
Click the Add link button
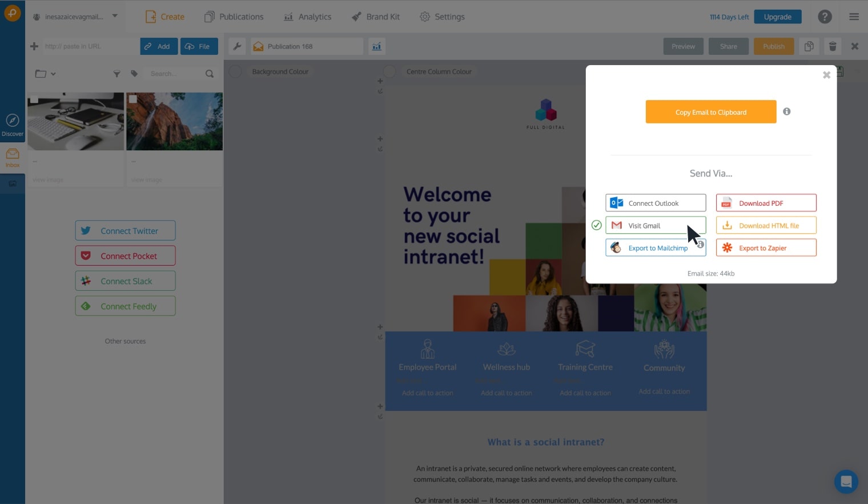[159, 46]
